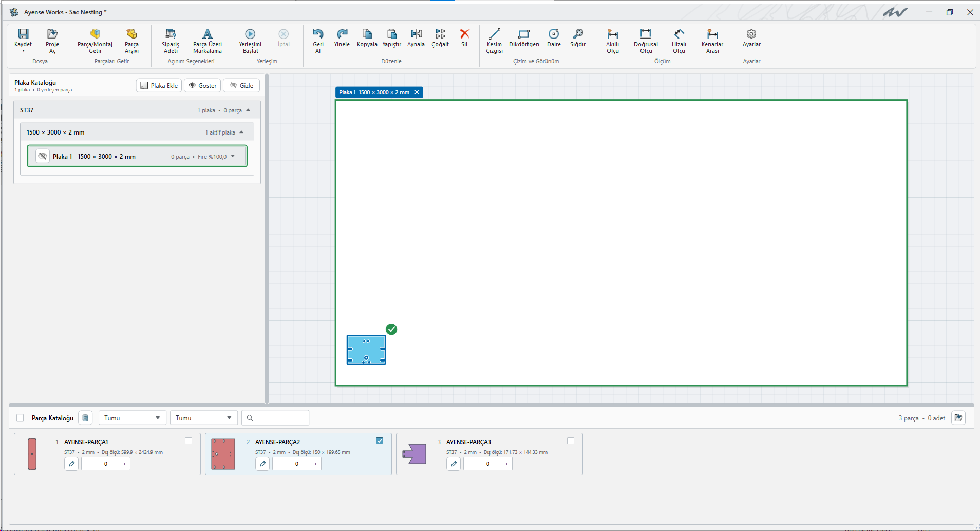Close the Plaka 1 canvas tab

click(417, 92)
